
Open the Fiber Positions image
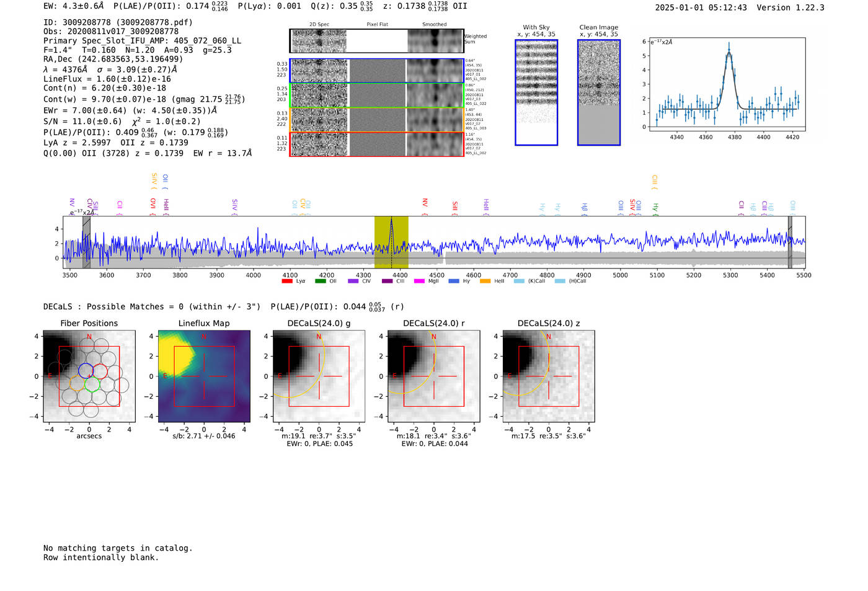[x=89, y=376]
